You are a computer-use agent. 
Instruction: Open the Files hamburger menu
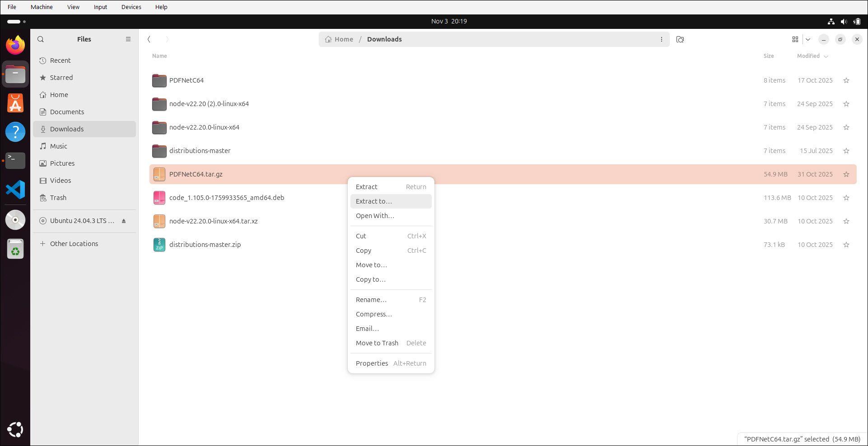[128, 39]
